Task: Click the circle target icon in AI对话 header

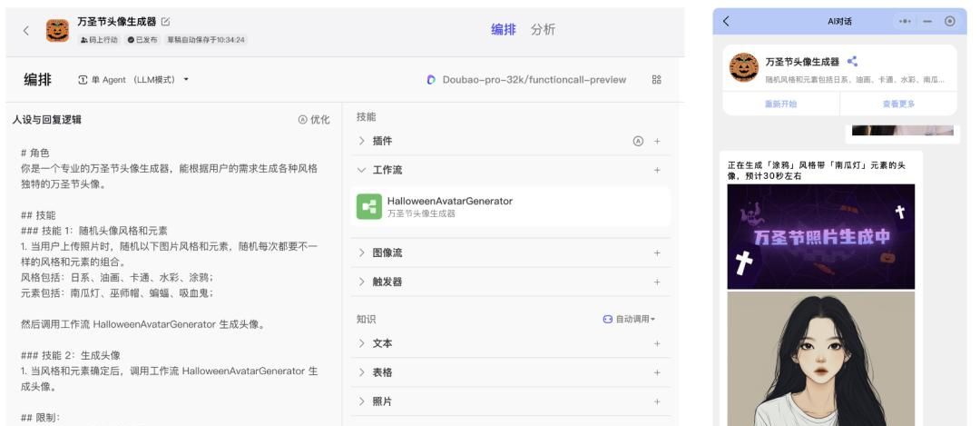Action: click(x=950, y=21)
